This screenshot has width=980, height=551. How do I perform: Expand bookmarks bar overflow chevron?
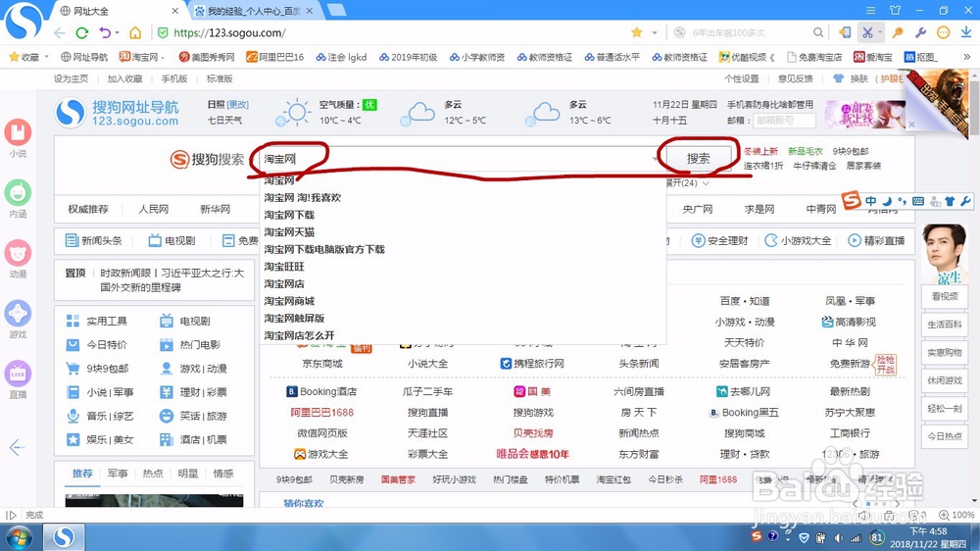pos(967,57)
